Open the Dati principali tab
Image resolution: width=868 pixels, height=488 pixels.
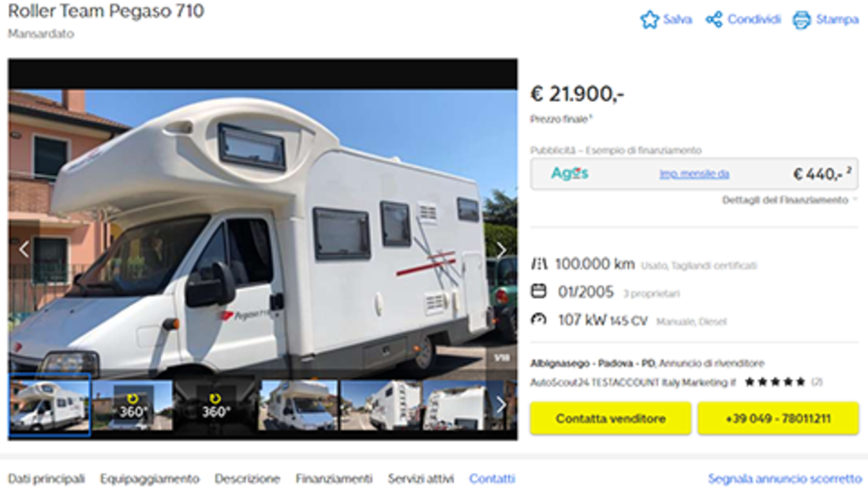coord(47,479)
